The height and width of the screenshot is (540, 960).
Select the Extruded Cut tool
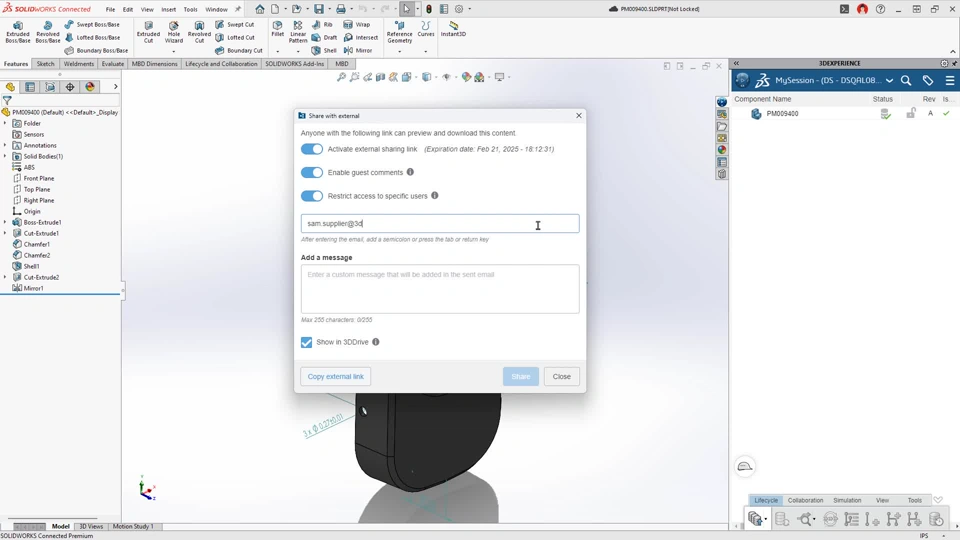148,32
